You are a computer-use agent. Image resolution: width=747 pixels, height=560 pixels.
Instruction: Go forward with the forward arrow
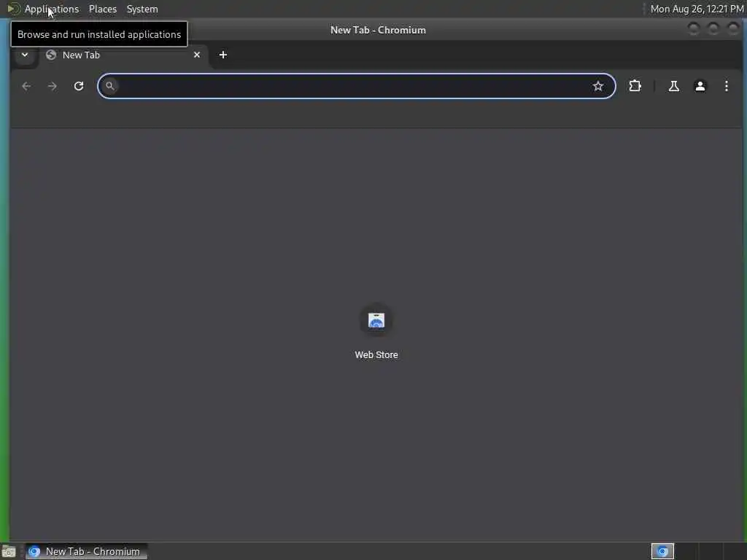coord(53,86)
